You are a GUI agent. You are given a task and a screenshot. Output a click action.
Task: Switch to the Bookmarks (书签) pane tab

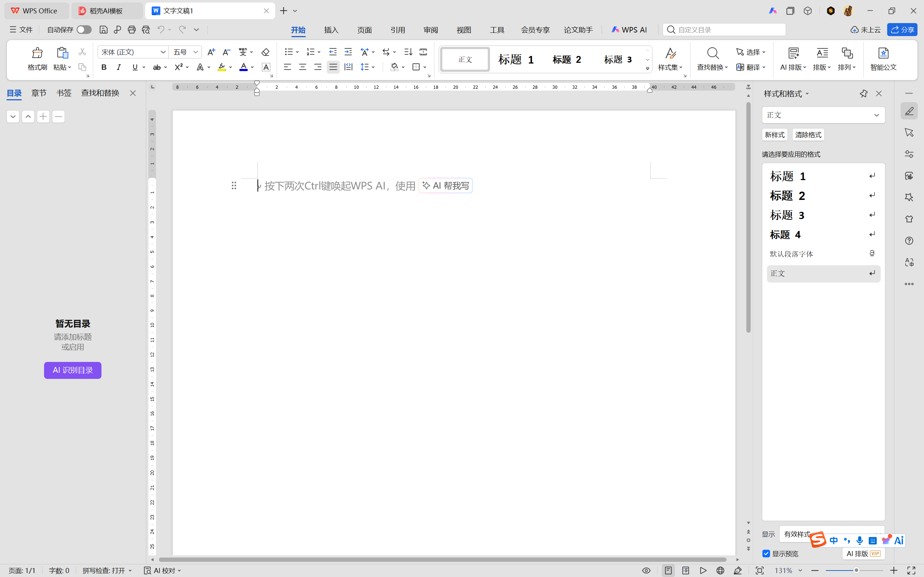(64, 93)
